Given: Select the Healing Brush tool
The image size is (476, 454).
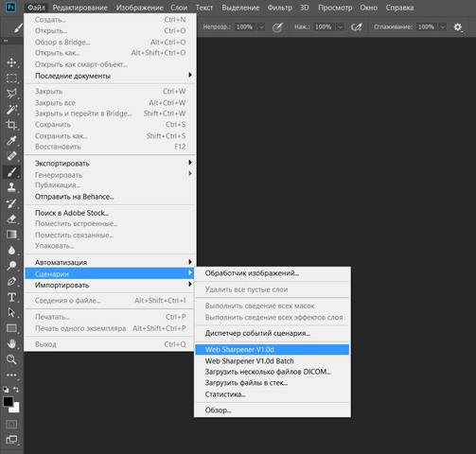Looking at the screenshot, I should click(x=11, y=156).
